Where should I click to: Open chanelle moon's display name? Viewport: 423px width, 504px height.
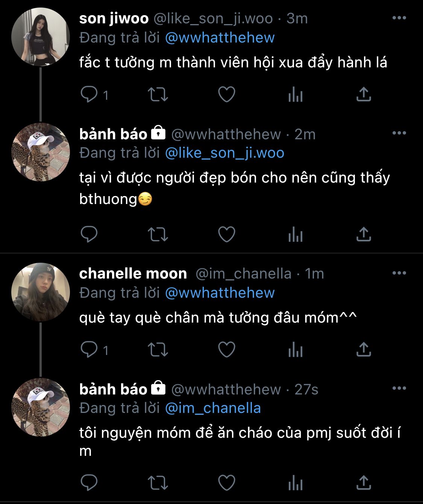133,274
